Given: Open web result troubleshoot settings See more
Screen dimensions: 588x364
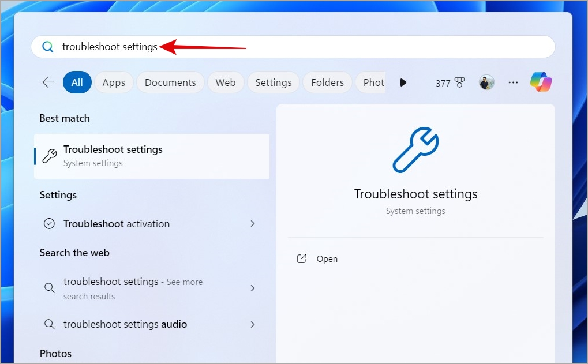Looking at the screenshot, I should click(152, 288).
